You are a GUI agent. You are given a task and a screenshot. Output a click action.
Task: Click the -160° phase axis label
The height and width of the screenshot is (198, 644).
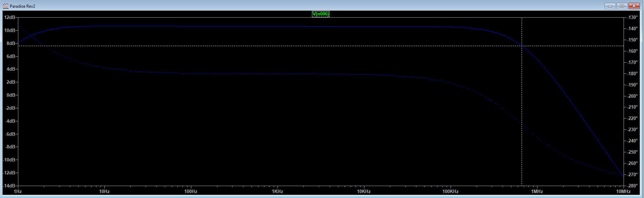(x=632, y=51)
